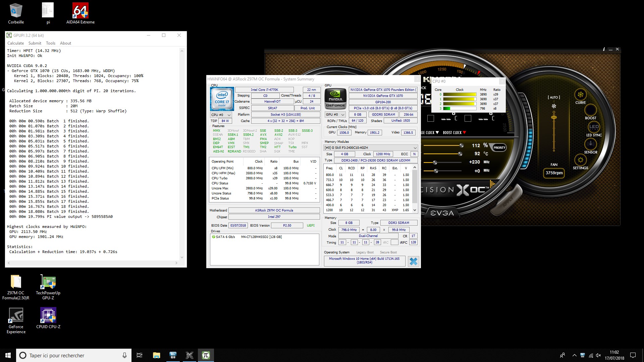Adjust the 112 % power target slider
The height and width of the screenshot is (362, 644).
pyautogui.click(x=462, y=145)
